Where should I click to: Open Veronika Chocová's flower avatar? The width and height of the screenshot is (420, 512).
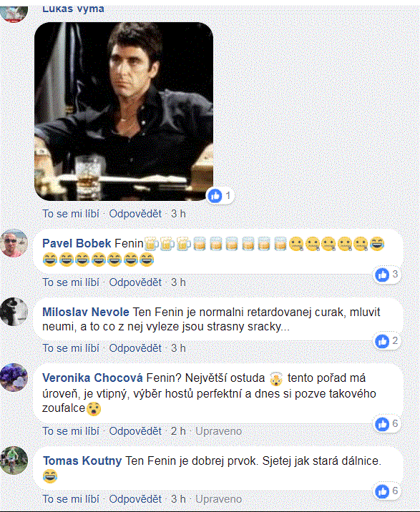pyautogui.click(x=14, y=378)
